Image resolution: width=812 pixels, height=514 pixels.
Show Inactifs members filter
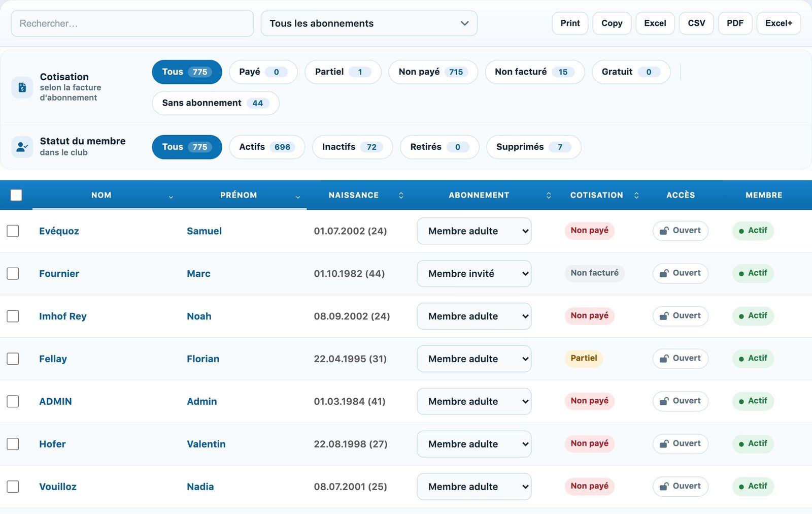coord(352,147)
